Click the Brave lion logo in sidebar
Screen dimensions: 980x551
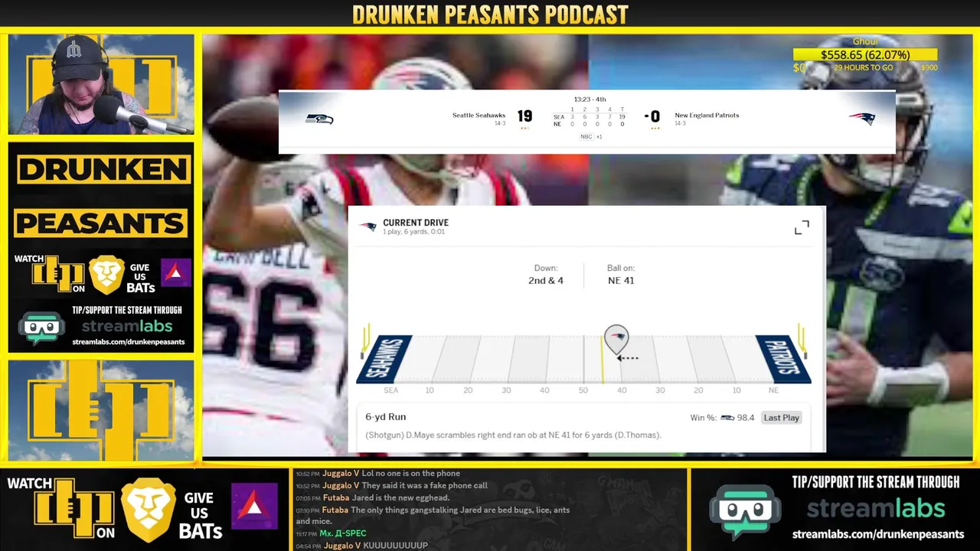(106, 275)
